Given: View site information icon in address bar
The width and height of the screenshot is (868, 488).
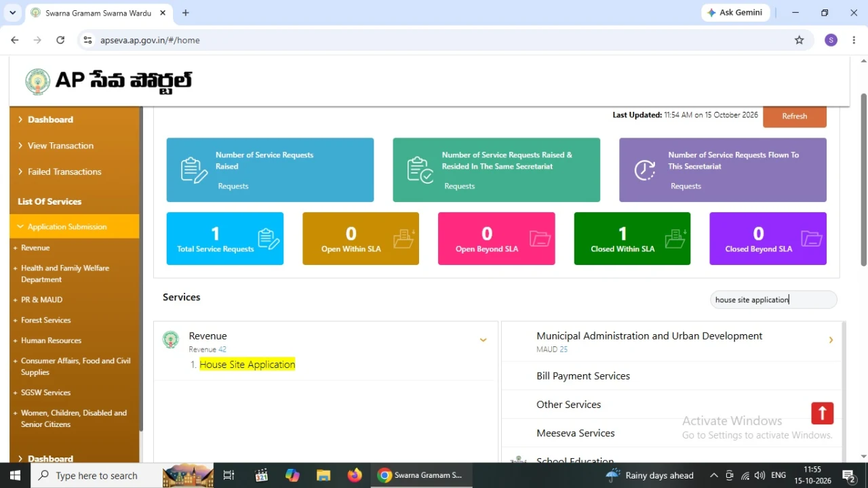Looking at the screenshot, I should [87, 40].
